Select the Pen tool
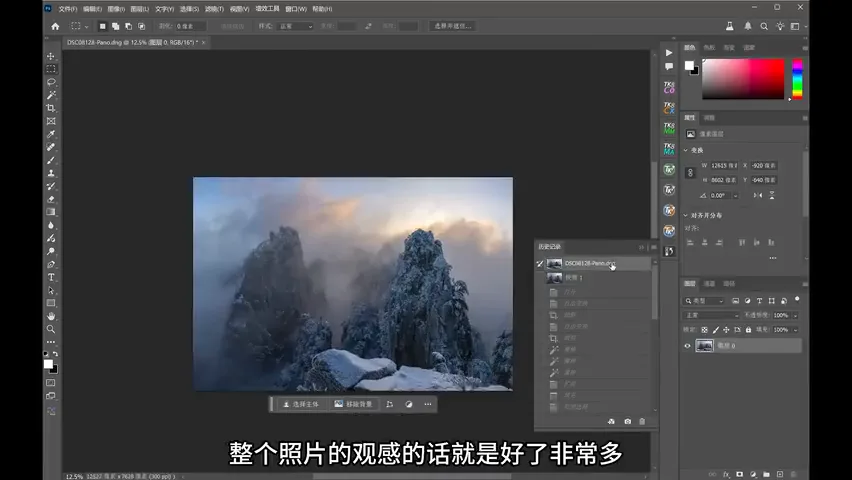 (x=51, y=264)
